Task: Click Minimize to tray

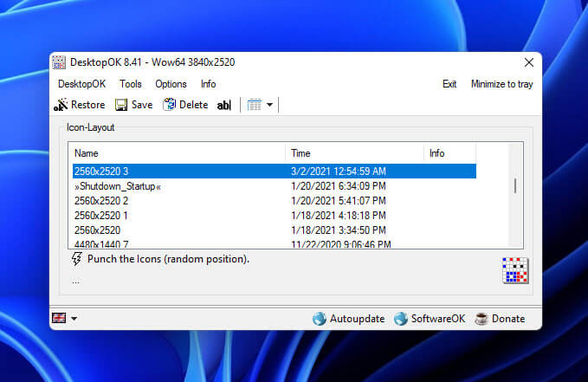Action: (x=501, y=84)
